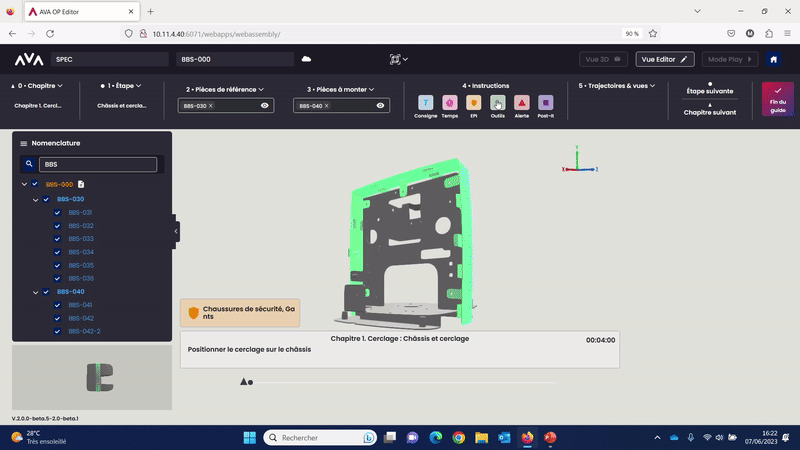The height and width of the screenshot is (450, 800).
Task: Click the browser zoom 90 % indicator
Action: pos(632,34)
